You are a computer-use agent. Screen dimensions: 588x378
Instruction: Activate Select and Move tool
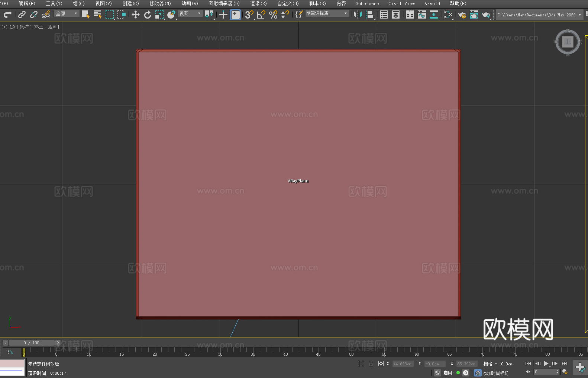point(135,14)
